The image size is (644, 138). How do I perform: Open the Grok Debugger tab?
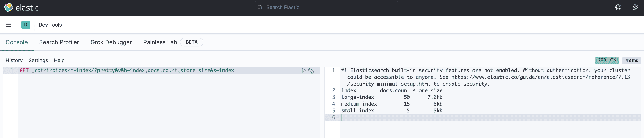tap(111, 42)
